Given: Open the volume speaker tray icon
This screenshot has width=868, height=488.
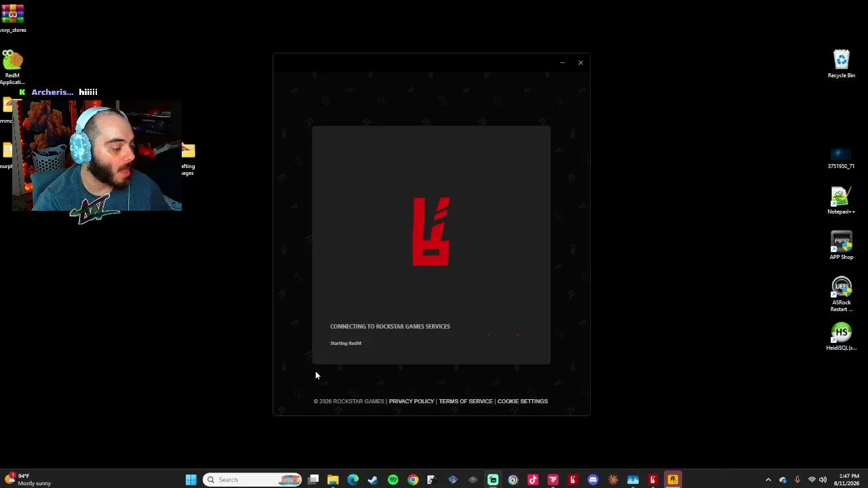Looking at the screenshot, I should click(823, 480).
